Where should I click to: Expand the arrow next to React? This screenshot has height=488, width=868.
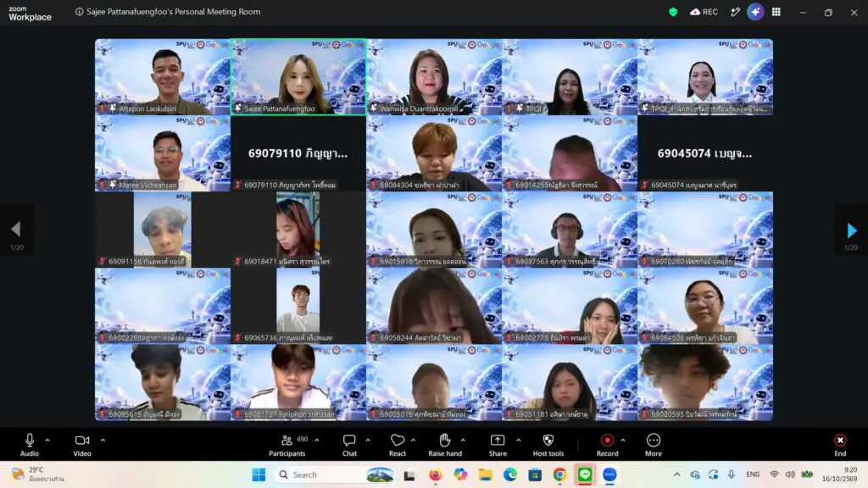point(413,441)
